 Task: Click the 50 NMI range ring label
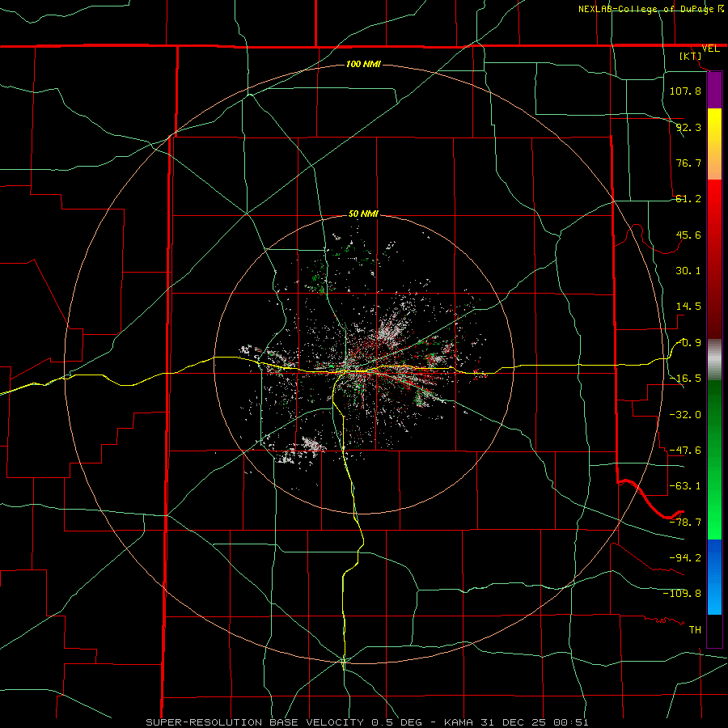click(363, 214)
